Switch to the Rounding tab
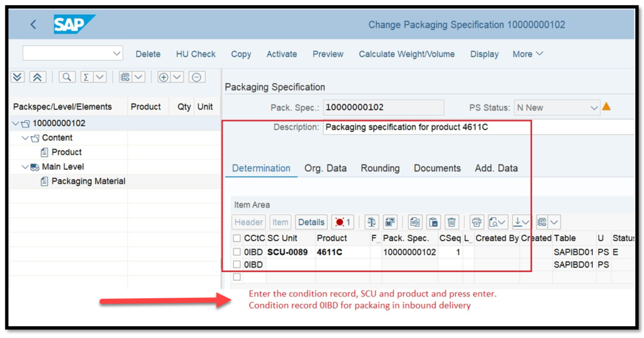The width and height of the screenshot is (644, 338). (x=380, y=168)
